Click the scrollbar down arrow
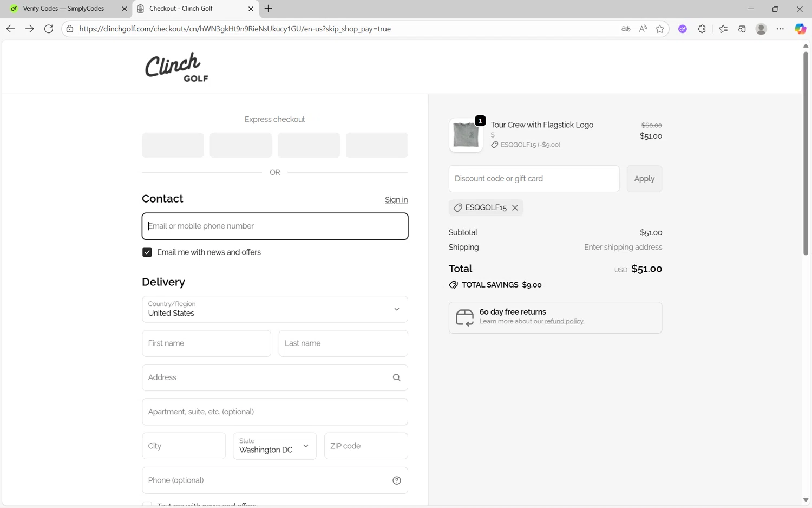Screen dimensions: 812x508 point(806,500)
